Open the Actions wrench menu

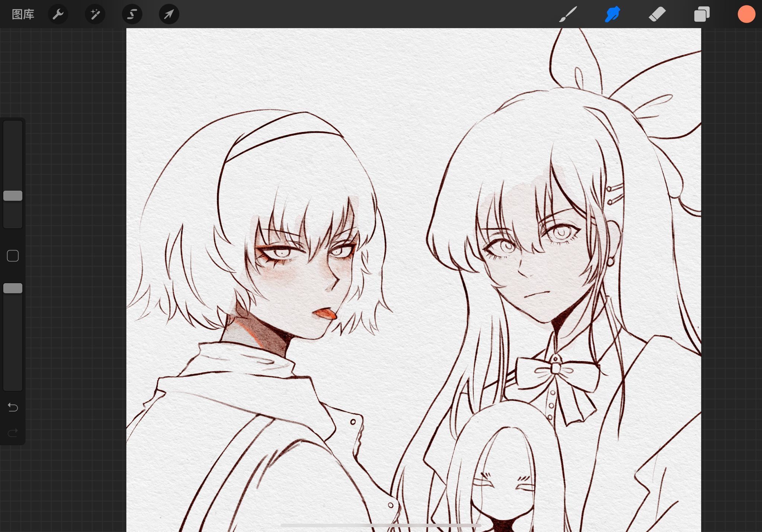58,14
